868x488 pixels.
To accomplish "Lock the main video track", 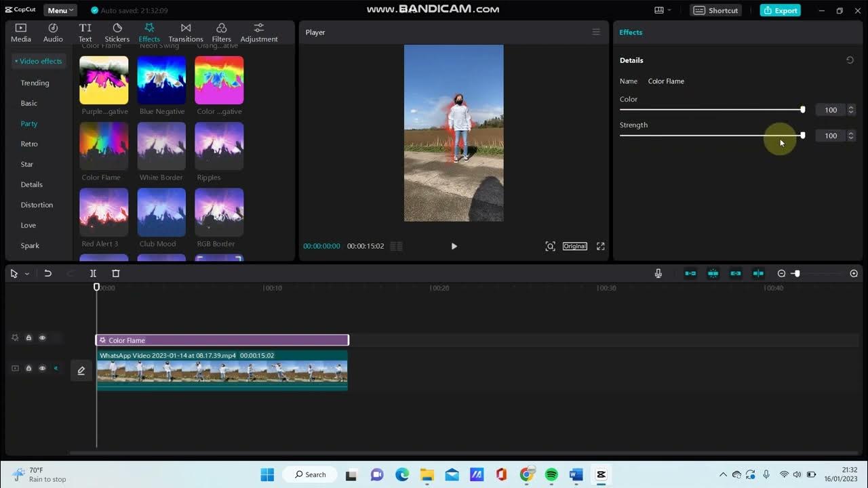I will pyautogui.click(x=28, y=368).
